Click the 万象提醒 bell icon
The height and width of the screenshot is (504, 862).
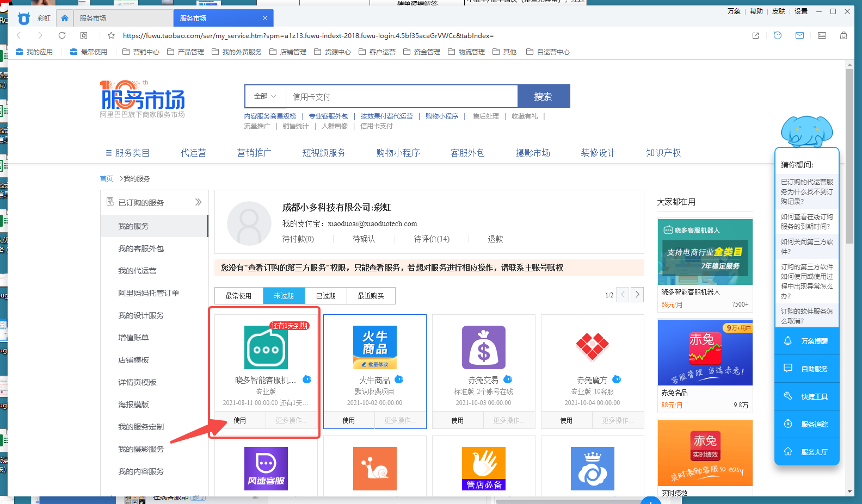[x=787, y=341]
